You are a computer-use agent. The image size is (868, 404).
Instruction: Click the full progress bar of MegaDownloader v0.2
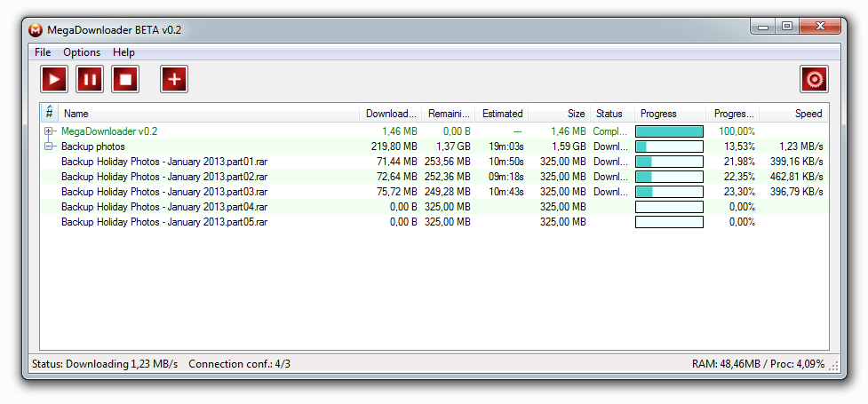coord(669,131)
